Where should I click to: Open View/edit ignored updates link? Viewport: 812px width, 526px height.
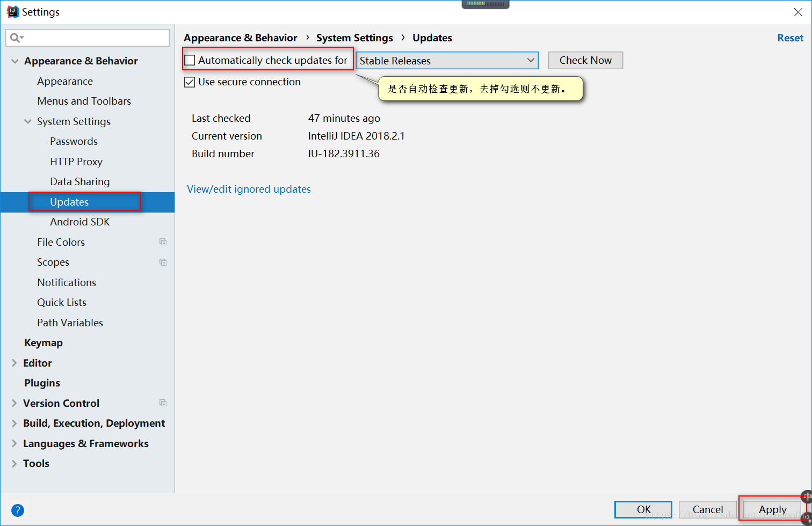tap(249, 189)
